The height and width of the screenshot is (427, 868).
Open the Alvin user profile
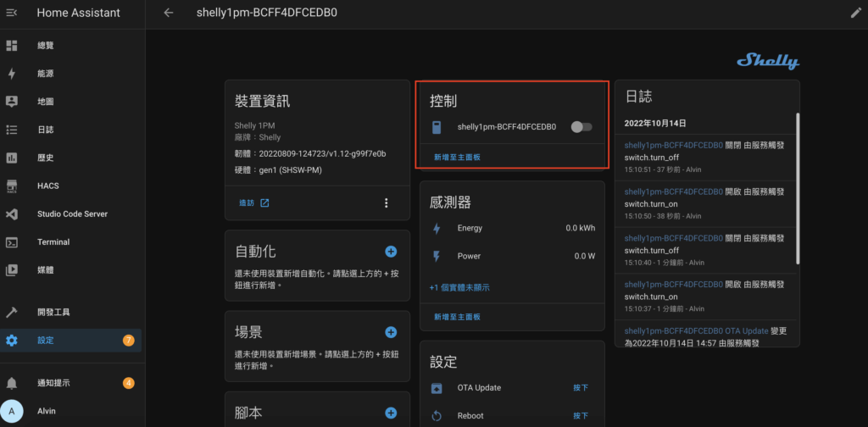click(x=73, y=412)
